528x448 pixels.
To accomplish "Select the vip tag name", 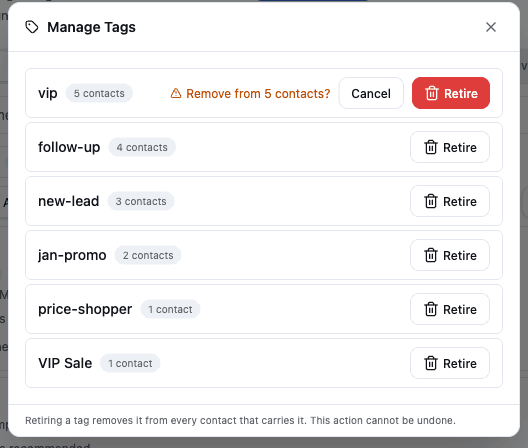I will pos(48,93).
